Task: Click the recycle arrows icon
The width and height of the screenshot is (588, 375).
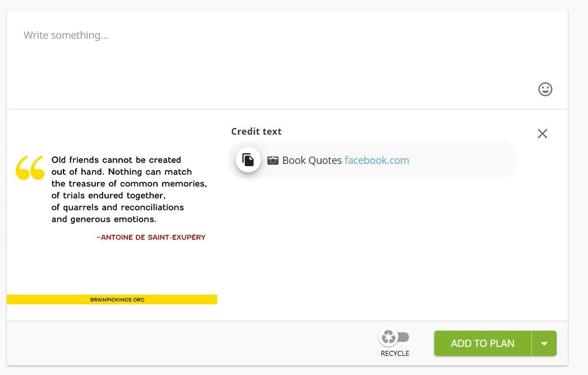Action: pos(388,337)
